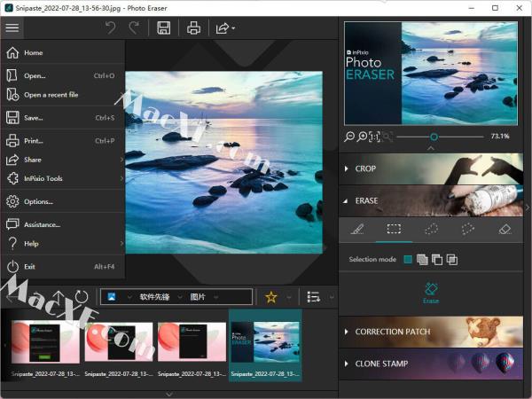The height and width of the screenshot is (399, 532).
Task: Choose Exit in the menu
Action: click(63, 266)
